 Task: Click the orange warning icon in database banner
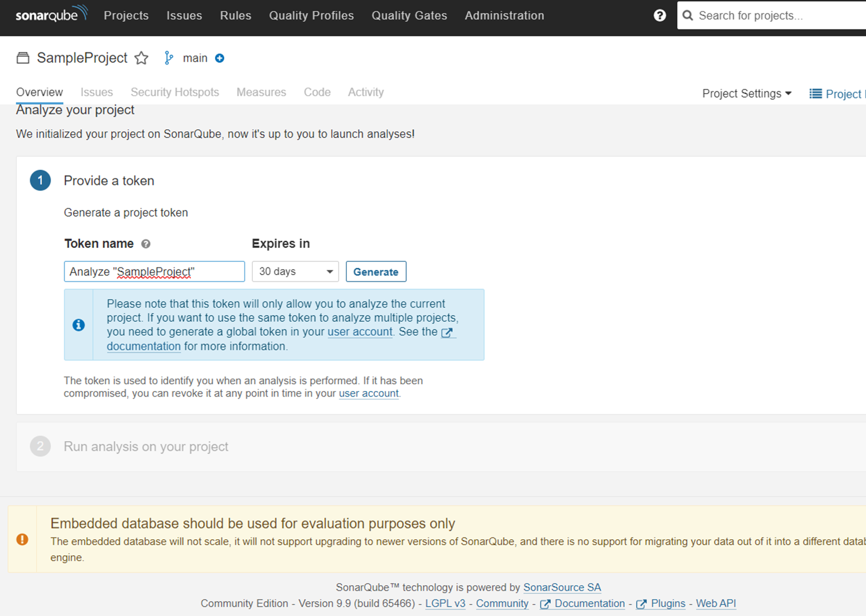pyautogui.click(x=22, y=539)
